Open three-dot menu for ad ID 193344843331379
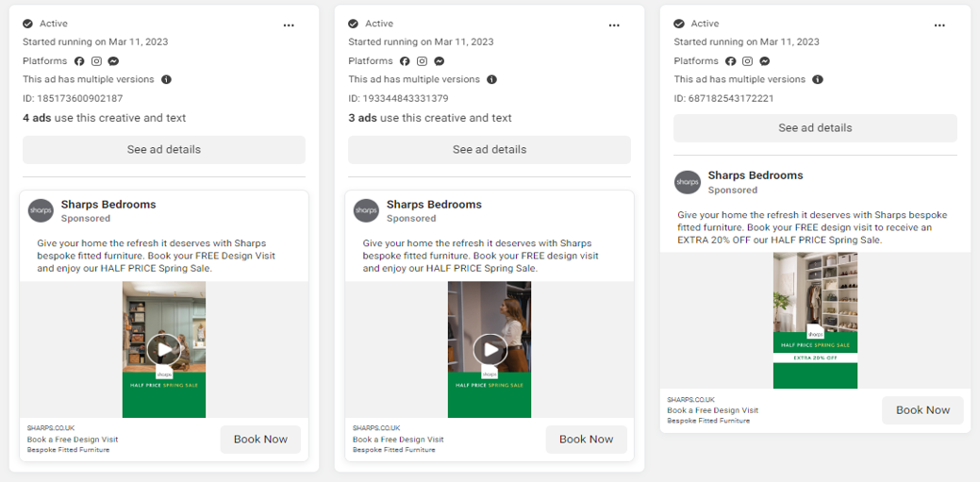The width and height of the screenshot is (980, 482). pos(614,25)
